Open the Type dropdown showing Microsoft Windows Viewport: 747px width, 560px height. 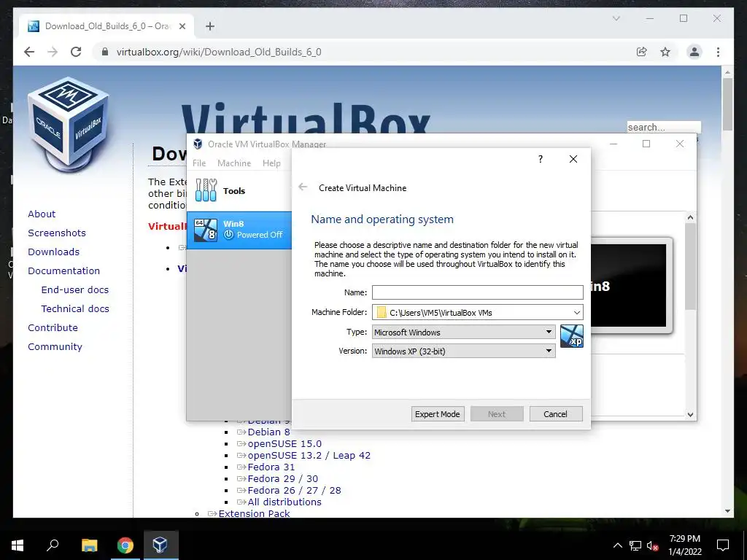coord(463,332)
